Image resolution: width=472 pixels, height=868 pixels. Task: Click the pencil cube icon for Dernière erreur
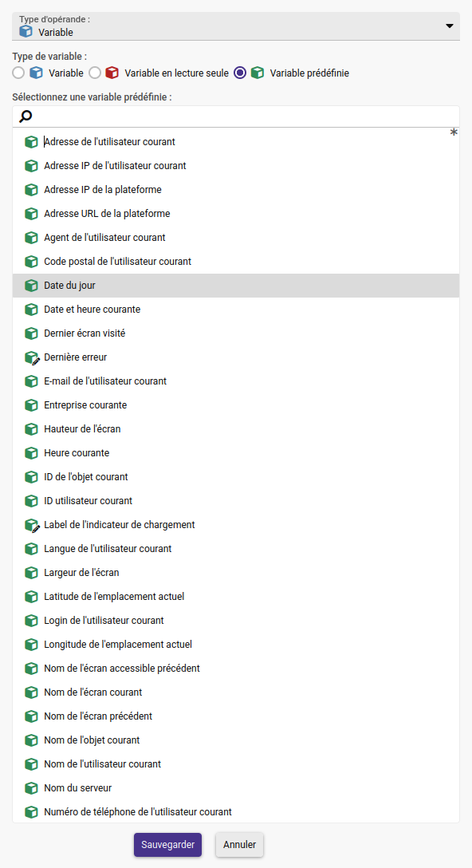(x=32, y=357)
